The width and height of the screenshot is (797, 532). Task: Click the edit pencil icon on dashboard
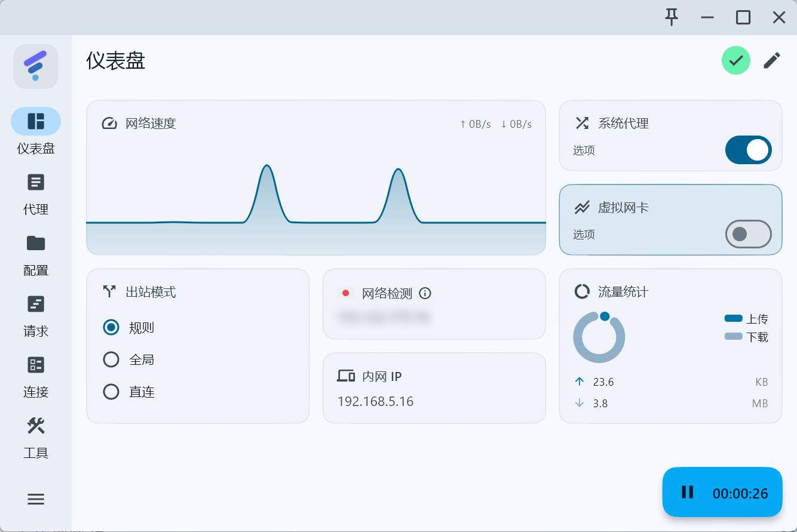[x=772, y=60]
